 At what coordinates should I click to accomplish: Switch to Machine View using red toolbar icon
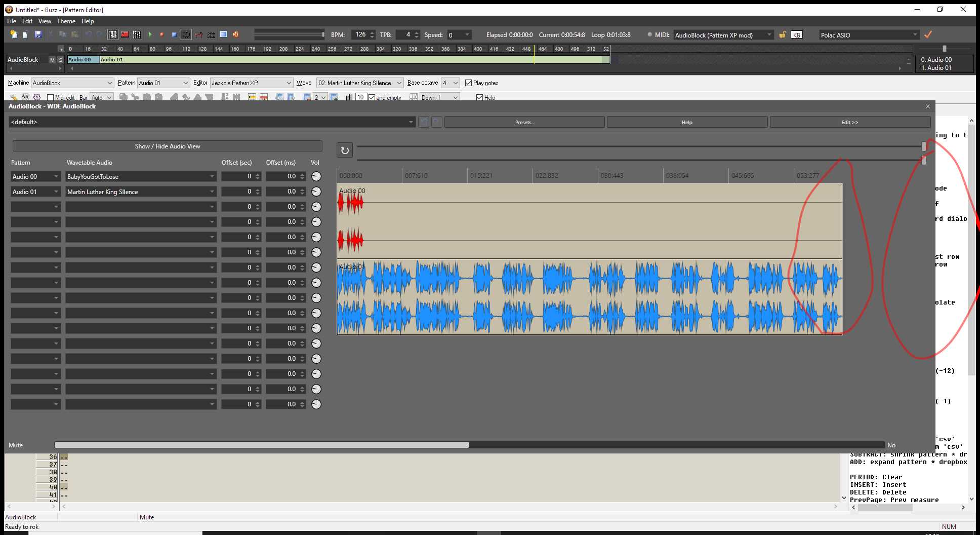[x=125, y=34]
